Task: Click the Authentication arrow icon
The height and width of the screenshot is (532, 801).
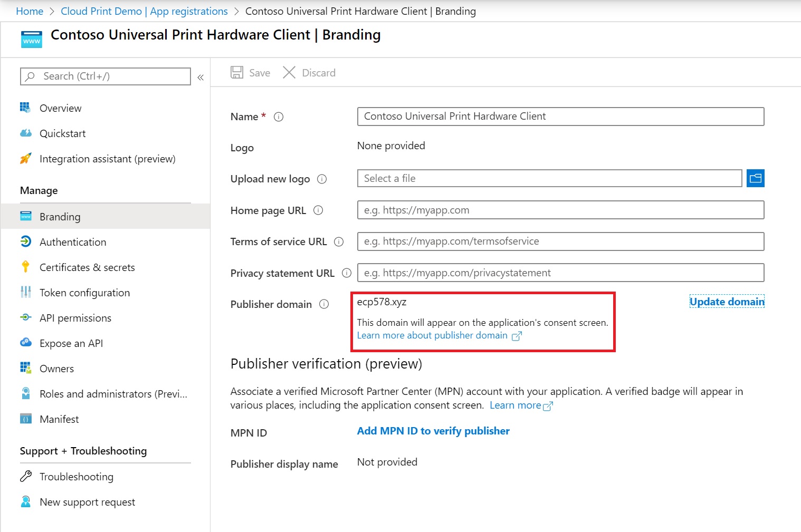Action: pos(25,241)
